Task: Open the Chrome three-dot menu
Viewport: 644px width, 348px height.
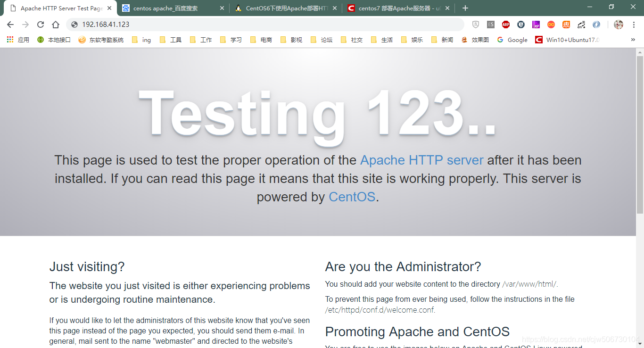Action: click(x=634, y=25)
